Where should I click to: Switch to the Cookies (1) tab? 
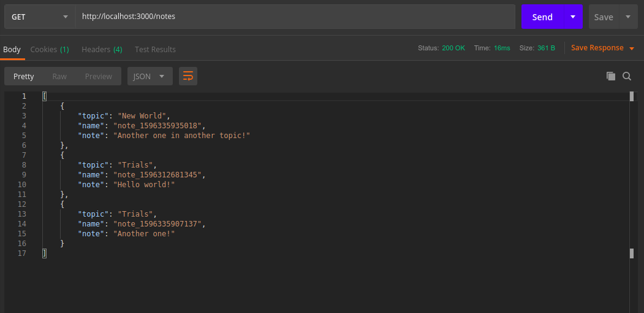(50, 49)
